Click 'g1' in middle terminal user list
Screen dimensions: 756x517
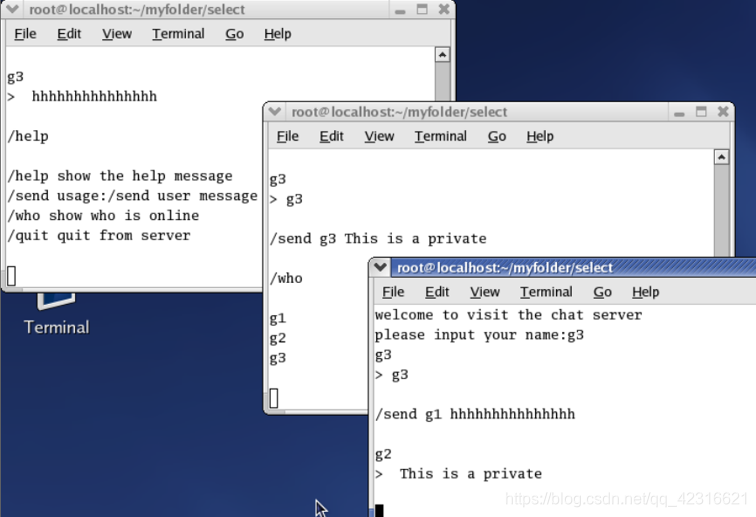[x=278, y=318]
